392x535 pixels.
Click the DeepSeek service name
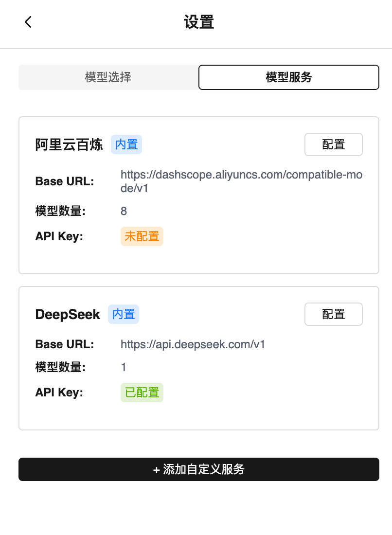click(x=67, y=314)
